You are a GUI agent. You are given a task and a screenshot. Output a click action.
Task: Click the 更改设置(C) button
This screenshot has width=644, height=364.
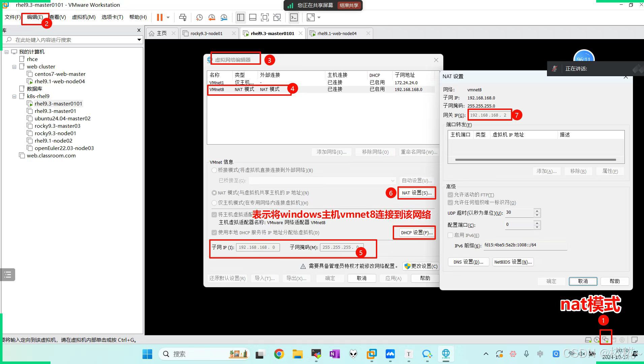421,266
